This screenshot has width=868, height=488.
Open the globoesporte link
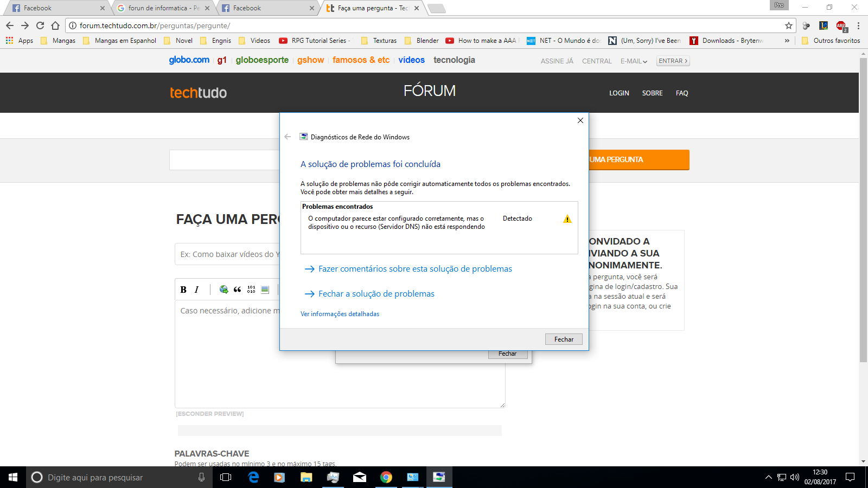coord(262,60)
